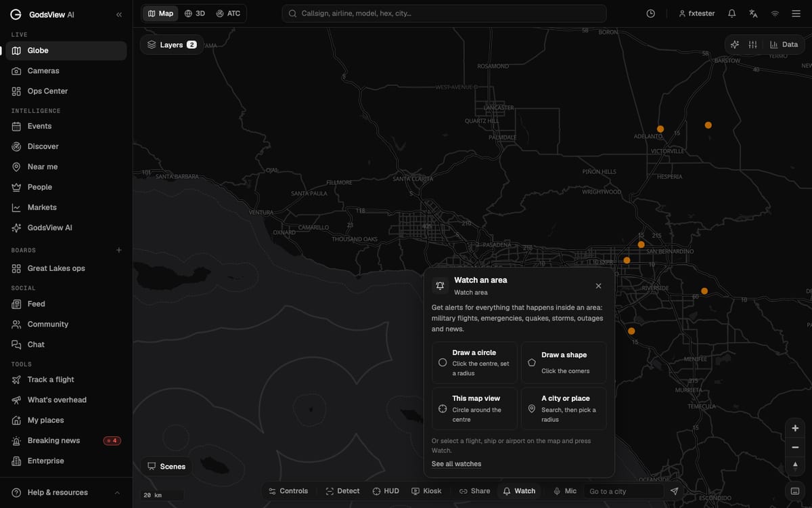This screenshot has width=812, height=508.
Task: Choose Draw a shape option
Action: pyautogui.click(x=564, y=363)
